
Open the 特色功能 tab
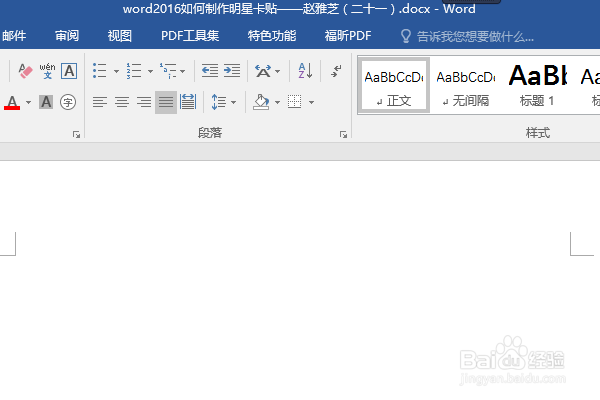(x=272, y=36)
